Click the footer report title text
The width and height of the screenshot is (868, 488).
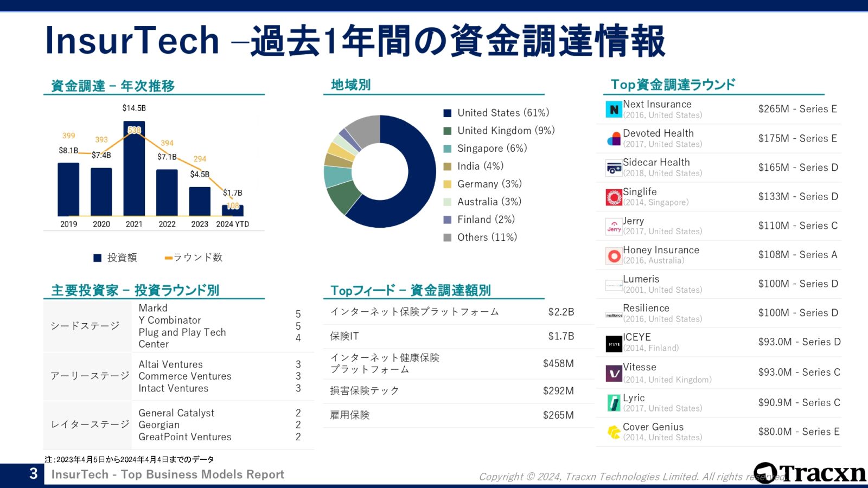(x=168, y=474)
